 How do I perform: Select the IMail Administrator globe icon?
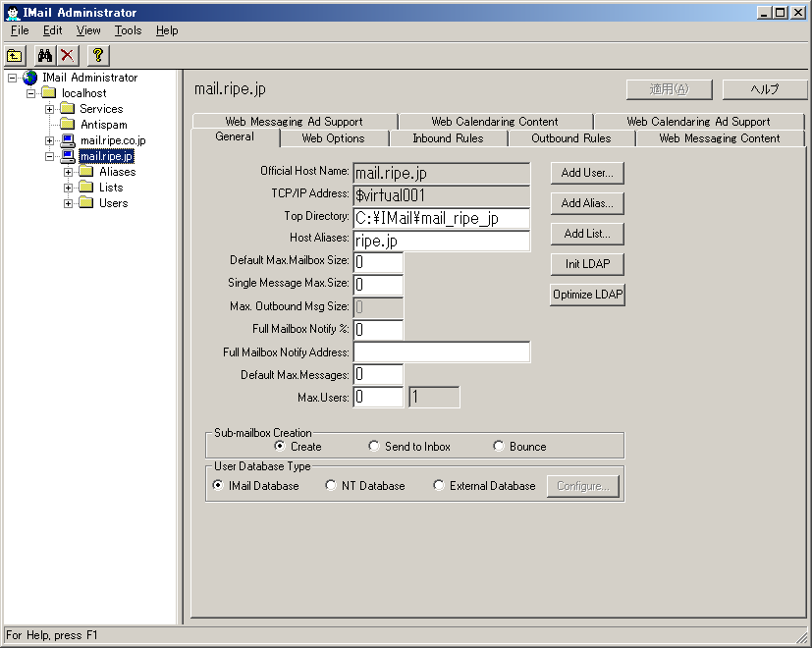point(29,78)
